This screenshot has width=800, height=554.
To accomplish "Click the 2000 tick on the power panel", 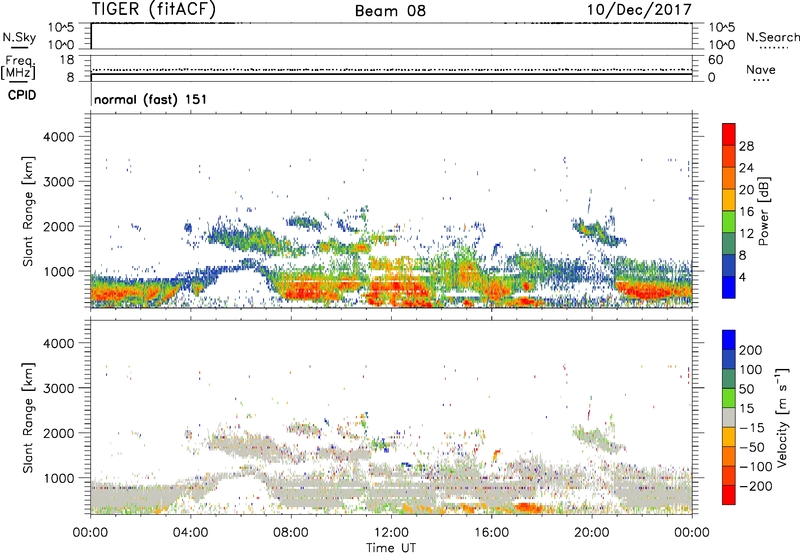I will coord(58,226).
